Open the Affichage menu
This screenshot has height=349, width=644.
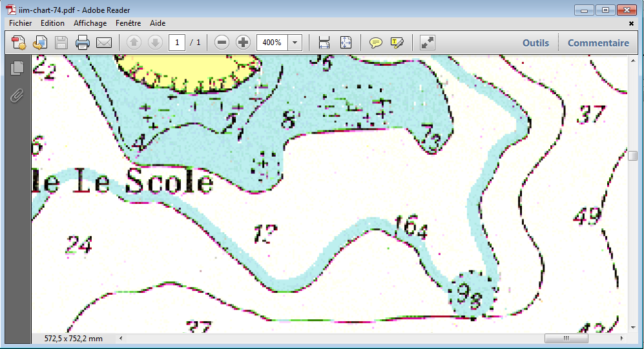90,23
